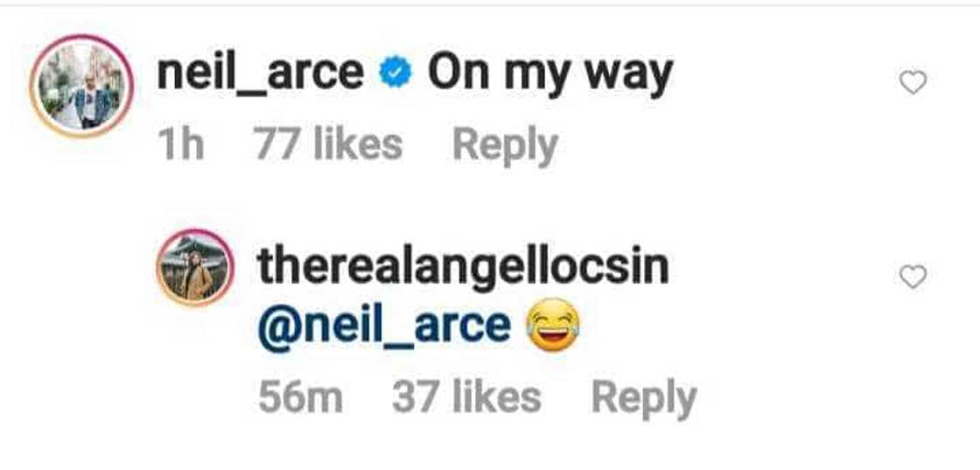
Task: Reply to therealangellocsin's comment
Action: point(643,398)
